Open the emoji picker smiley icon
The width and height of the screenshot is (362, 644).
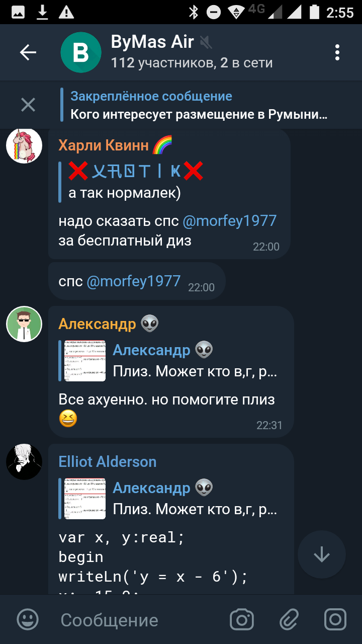tap(28, 619)
